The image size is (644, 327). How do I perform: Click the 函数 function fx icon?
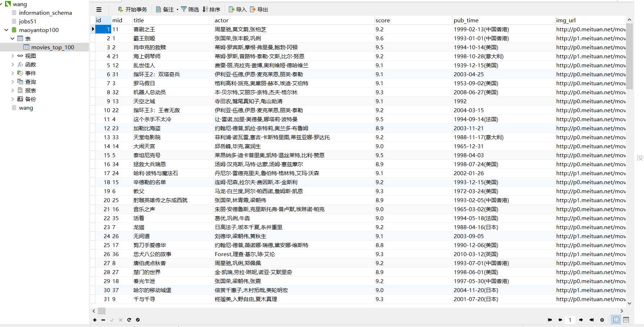tap(20, 64)
